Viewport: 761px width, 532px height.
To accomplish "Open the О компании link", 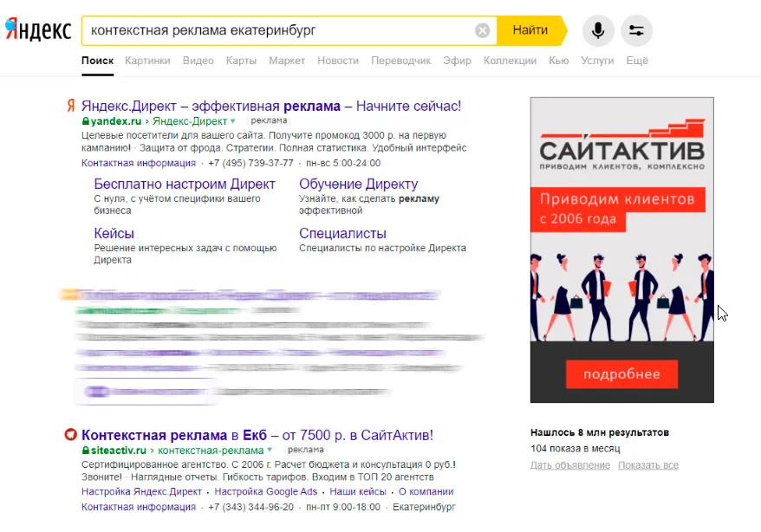I will (x=426, y=491).
